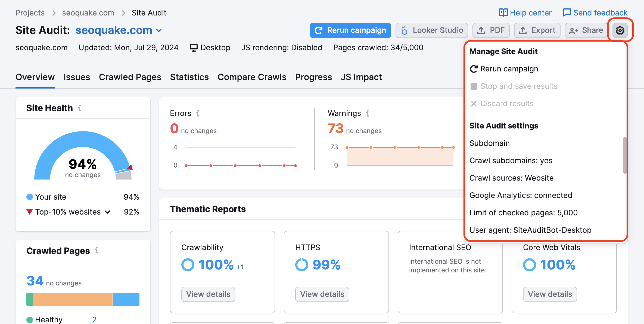
Task: Click the Crawled Pages widget info icon
Action: coord(97,250)
